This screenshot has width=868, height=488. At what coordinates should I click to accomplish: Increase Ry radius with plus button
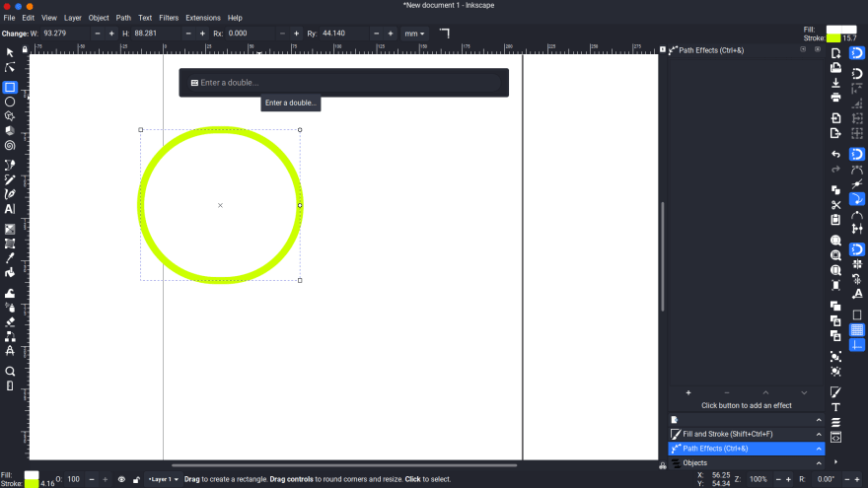click(x=391, y=34)
